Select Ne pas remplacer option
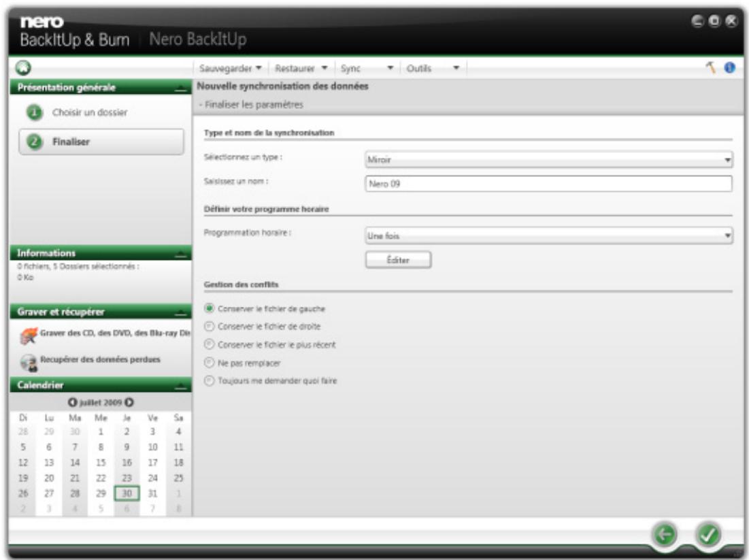 210,363
